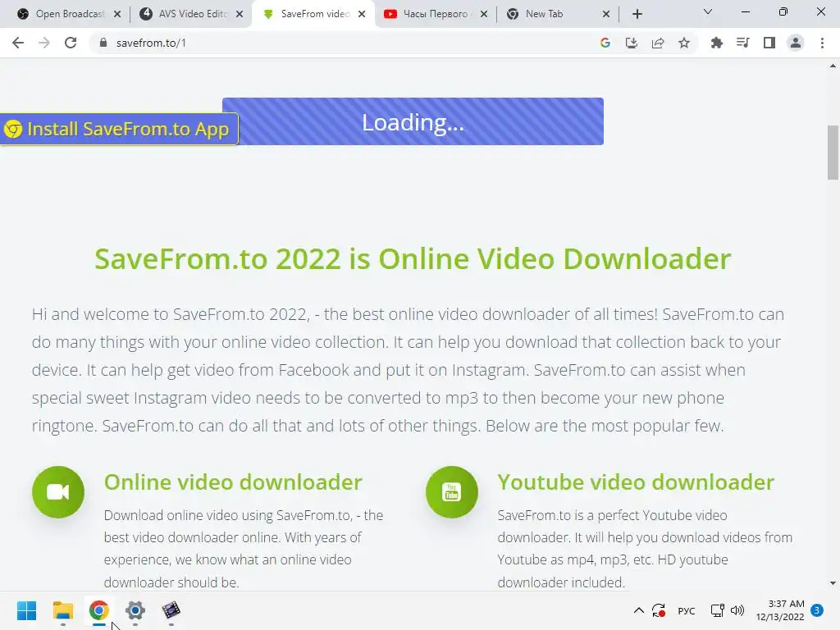This screenshot has width=840, height=630.
Task: View site info via padlock icon
Action: click(103, 43)
